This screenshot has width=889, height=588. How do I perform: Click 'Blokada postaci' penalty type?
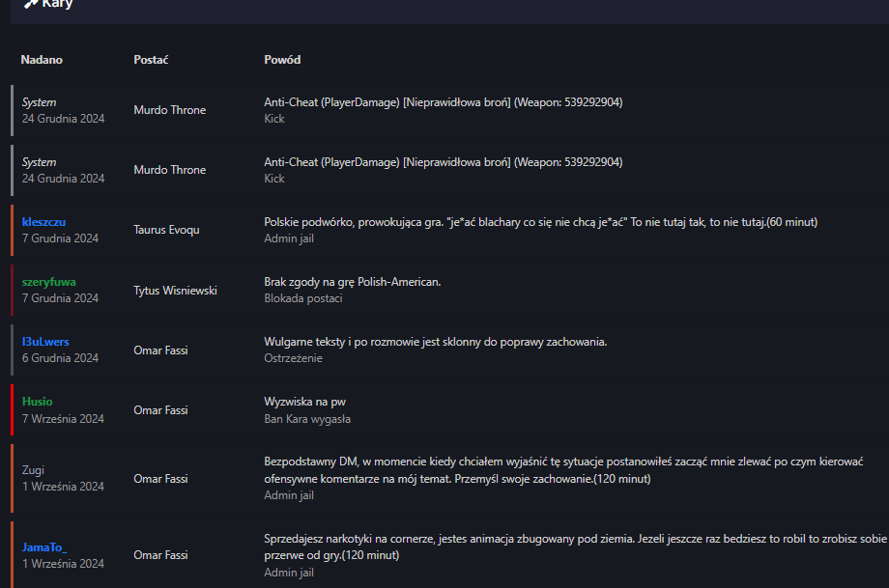302,298
